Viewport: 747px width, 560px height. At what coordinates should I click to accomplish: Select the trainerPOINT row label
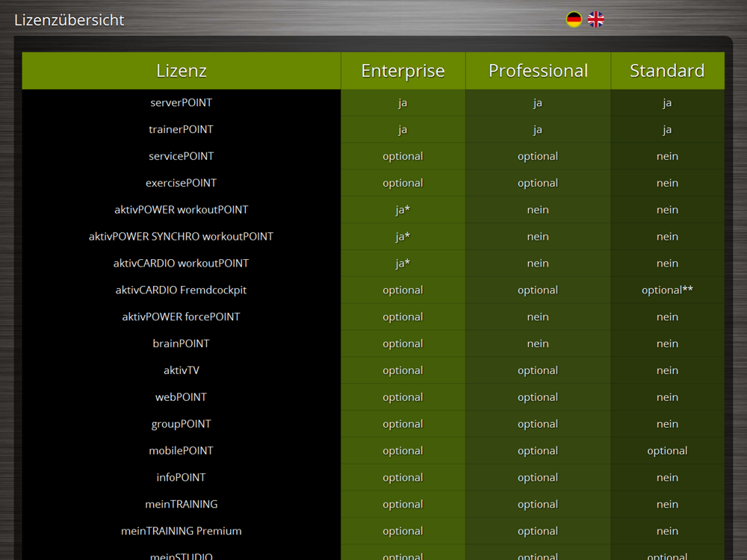(x=181, y=129)
